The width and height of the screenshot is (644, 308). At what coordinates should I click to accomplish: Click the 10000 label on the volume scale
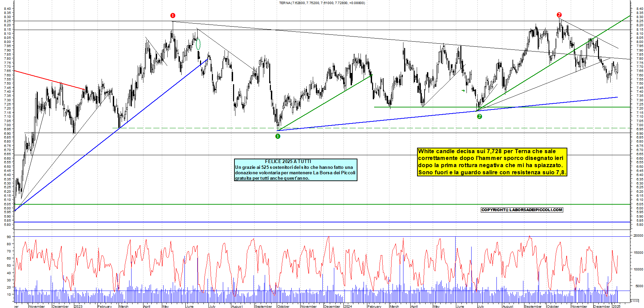point(638,269)
